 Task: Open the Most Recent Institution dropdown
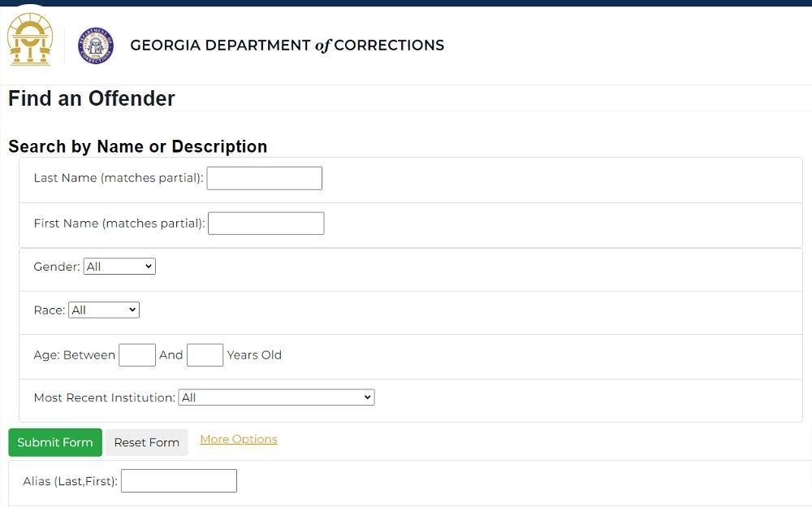(x=276, y=397)
